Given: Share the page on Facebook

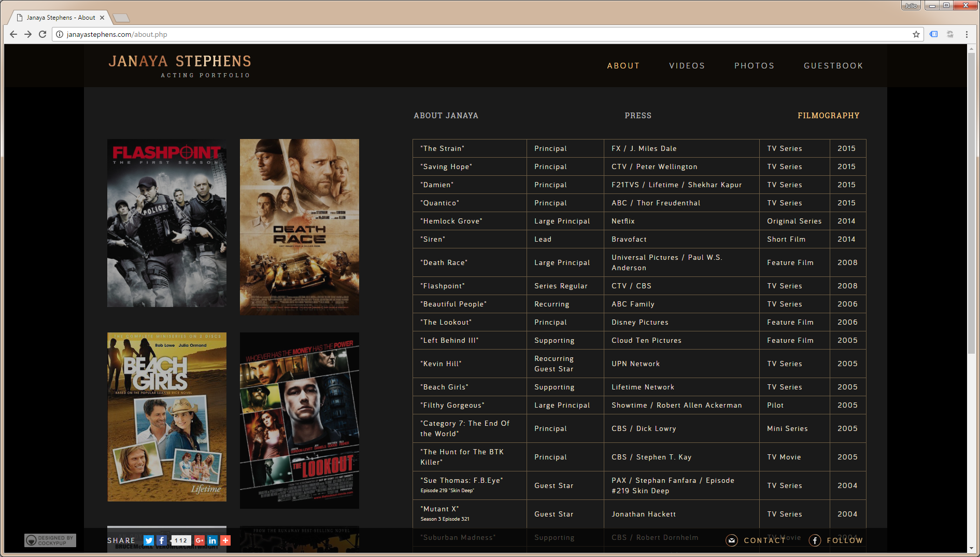Looking at the screenshot, I should (x=162, y=540).
